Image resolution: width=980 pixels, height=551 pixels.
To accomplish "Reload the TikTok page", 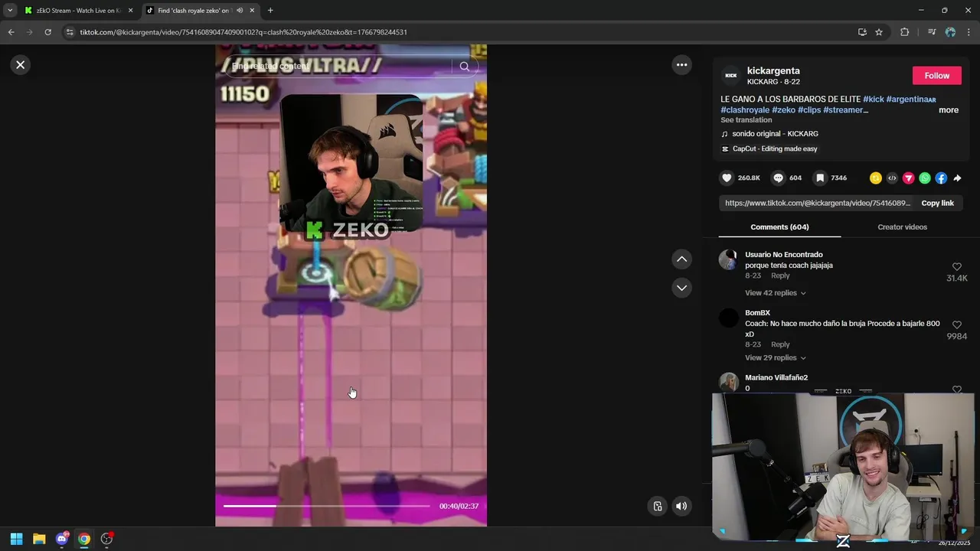I will [x=47, y=32].
